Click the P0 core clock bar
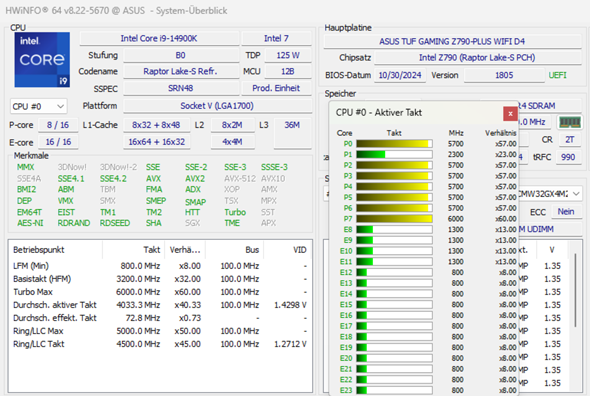The image size is (590, 396). [394, 143]
